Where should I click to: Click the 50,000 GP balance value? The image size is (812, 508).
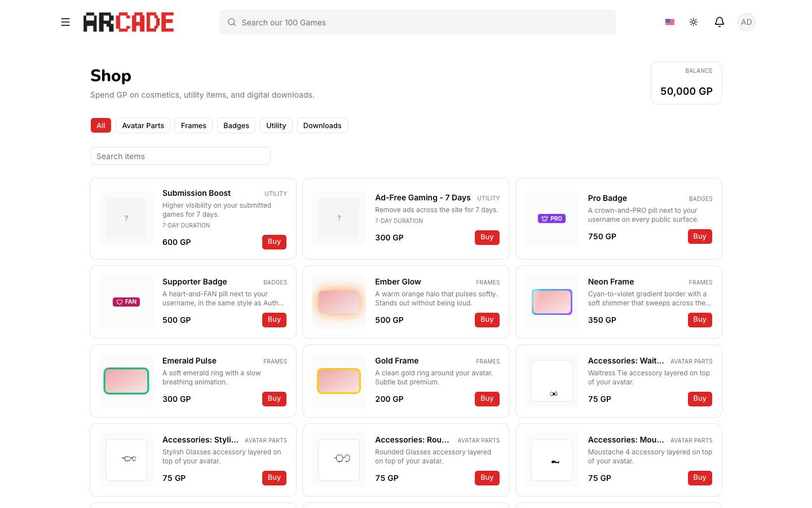coord(686,91)
